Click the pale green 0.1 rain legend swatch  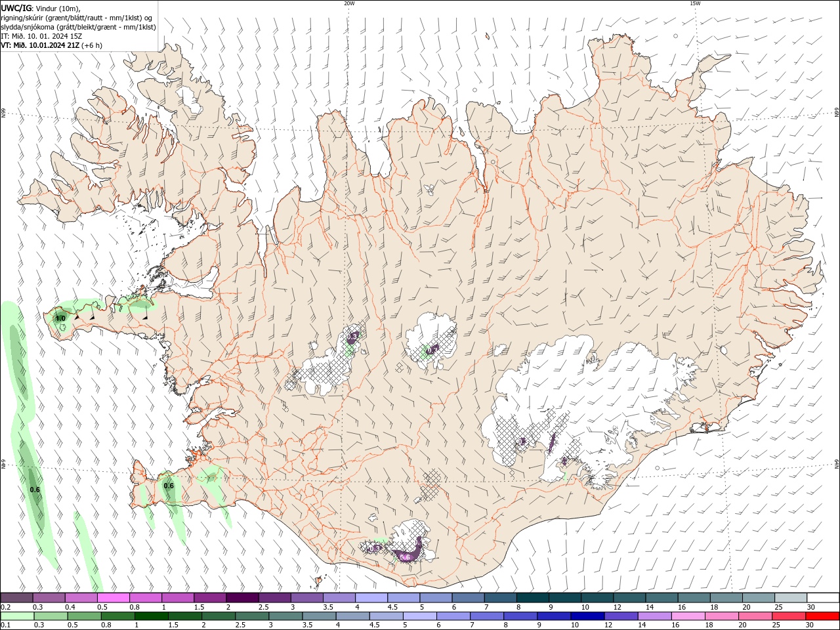pyautogui.click(x=17, y=616)
